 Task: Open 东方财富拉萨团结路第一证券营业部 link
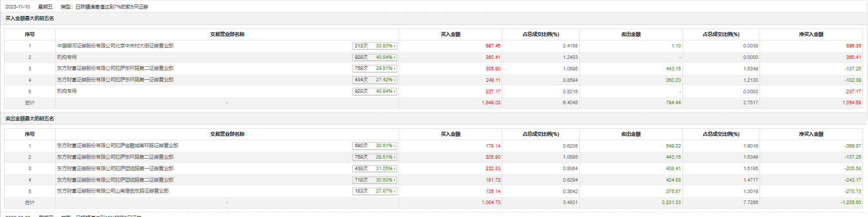click(x=115, y=169)
